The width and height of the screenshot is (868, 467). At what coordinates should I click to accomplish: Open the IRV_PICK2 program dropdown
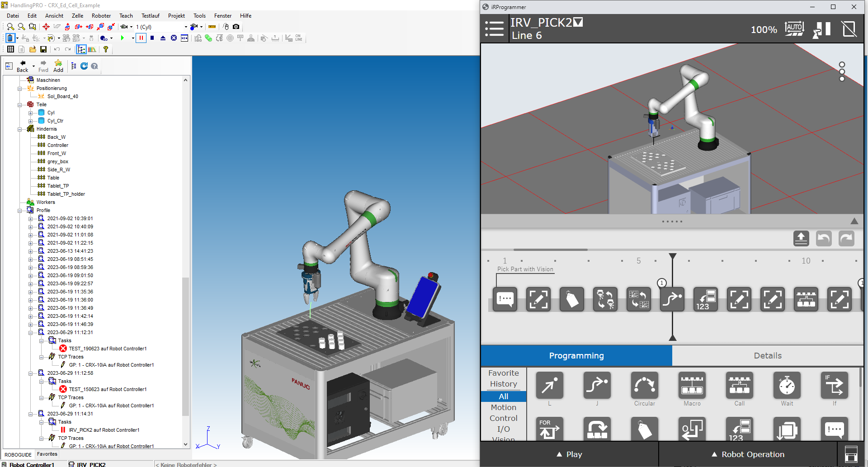[x=578, y=22]
